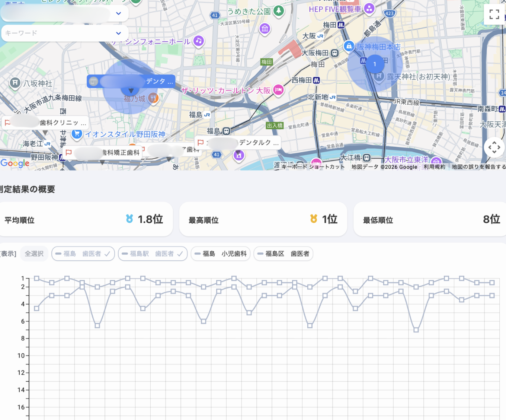Enable the 福島 小児歯科 keyword filter
506x420 pixels.
coord(221,254)
